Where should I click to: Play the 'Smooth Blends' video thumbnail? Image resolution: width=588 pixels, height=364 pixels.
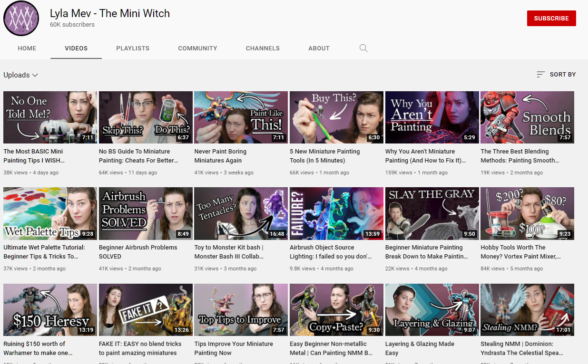point(527,117)
